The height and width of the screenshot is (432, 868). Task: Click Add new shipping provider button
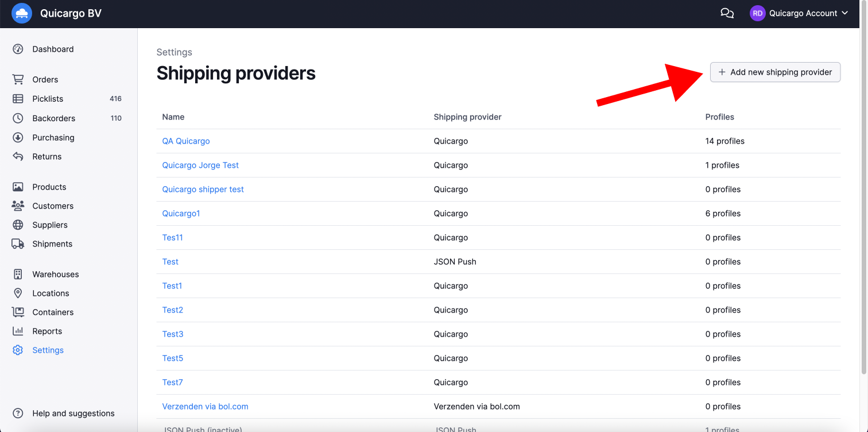coord(775,72)
